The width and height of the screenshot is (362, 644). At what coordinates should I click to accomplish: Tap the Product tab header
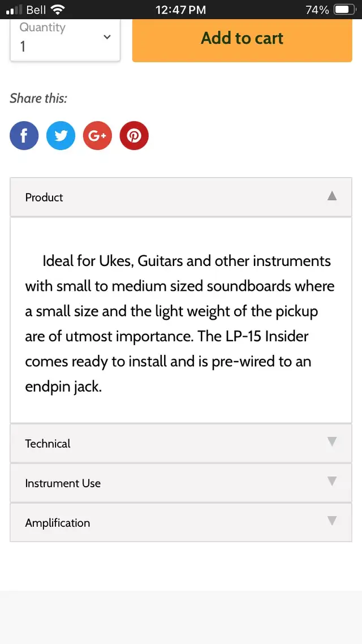(44, 198)
